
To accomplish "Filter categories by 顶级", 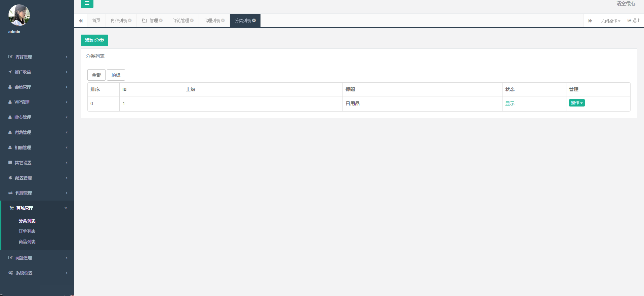I will pos(116,75).
